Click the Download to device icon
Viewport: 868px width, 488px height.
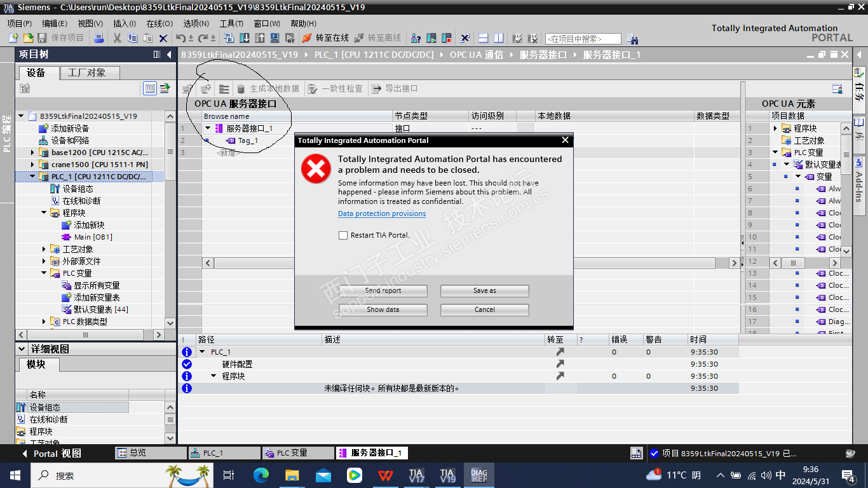[x=244, y=38]
